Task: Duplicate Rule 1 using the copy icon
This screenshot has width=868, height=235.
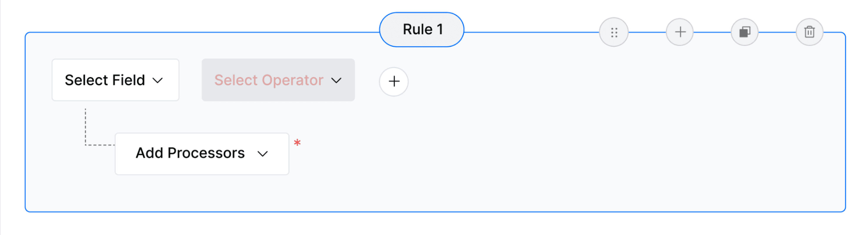Action: [x=745, y=32]
